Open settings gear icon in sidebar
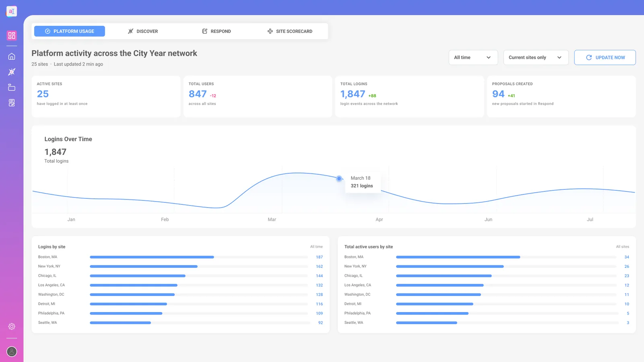This screenshot has height=362, width=644. coord(12,326)
